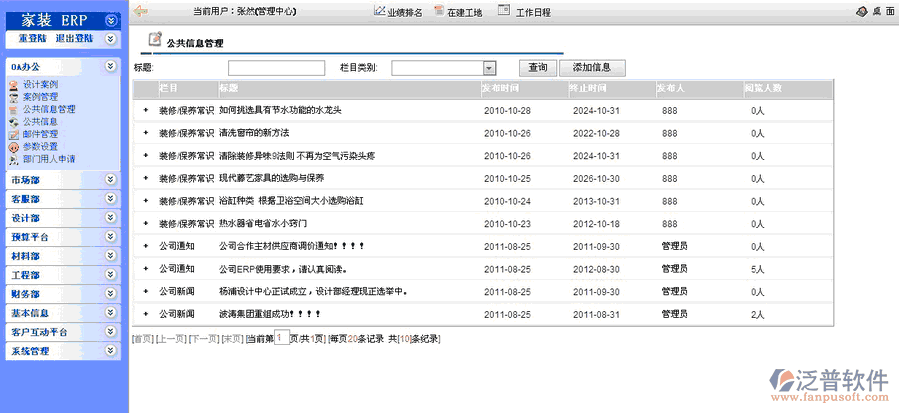
Task: Click the 退出登陆 link
Action: tap(74, 39)
